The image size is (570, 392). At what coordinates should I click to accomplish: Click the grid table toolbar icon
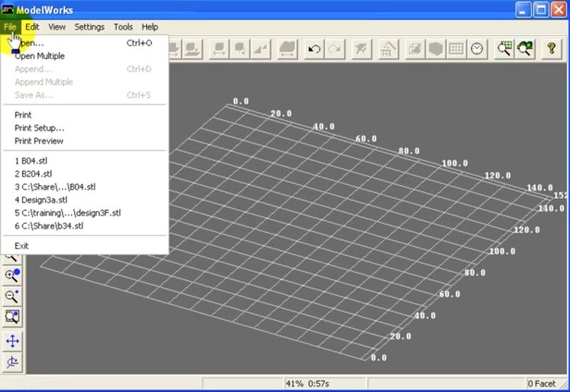(x=456, y=48)
